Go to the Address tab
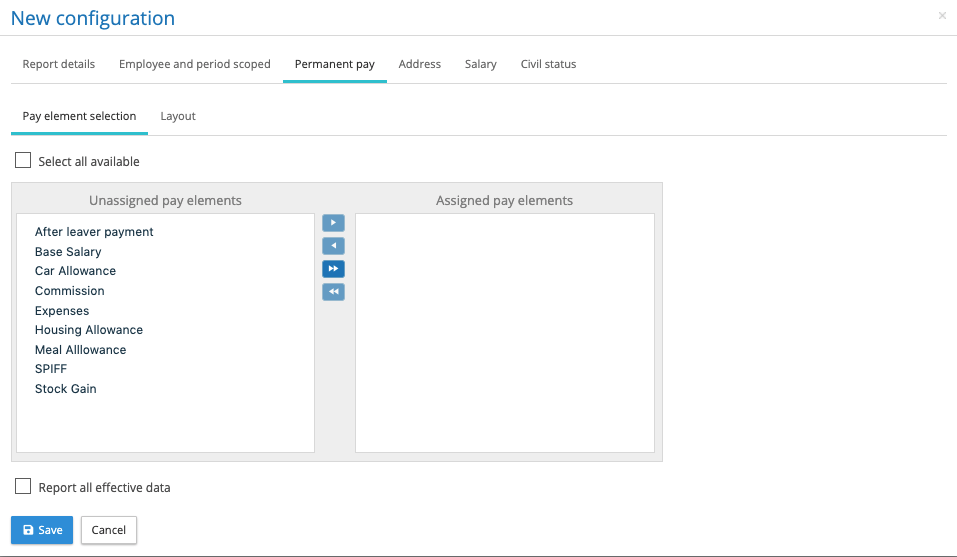 click(419, 64)
